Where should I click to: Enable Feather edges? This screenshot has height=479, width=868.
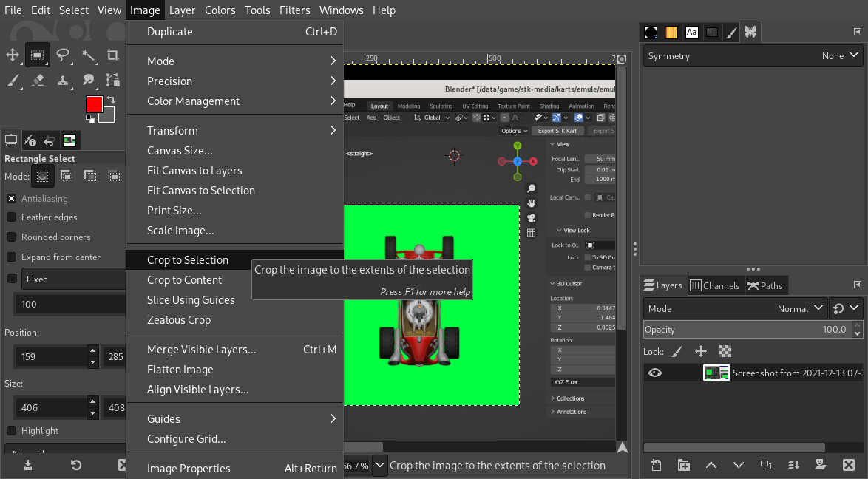pos(11,217)
